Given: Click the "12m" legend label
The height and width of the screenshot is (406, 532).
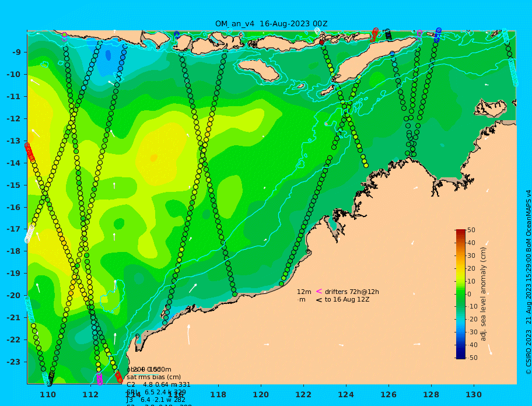Looking at the screenshot, I should (x=304, y=292).
